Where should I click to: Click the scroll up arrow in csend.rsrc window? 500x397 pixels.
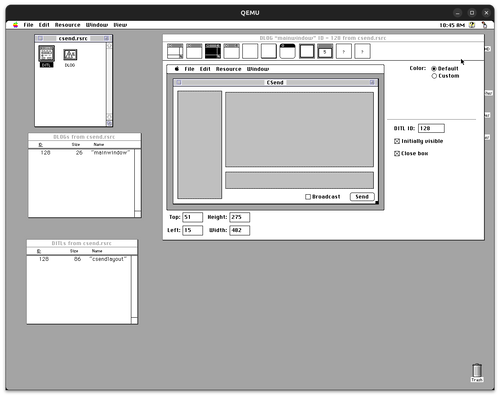click(109, 46)
